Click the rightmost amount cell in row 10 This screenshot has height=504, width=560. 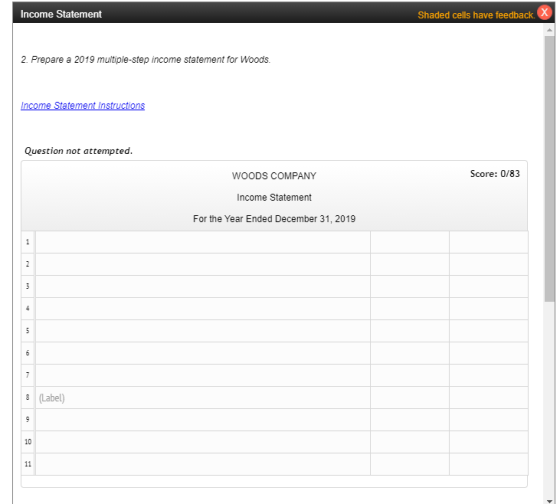(489, 442)
